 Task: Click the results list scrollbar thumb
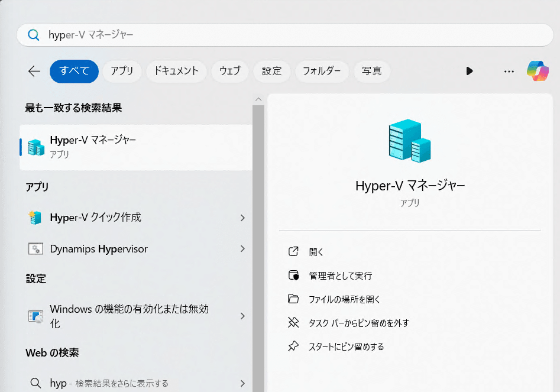click(258, 248)
